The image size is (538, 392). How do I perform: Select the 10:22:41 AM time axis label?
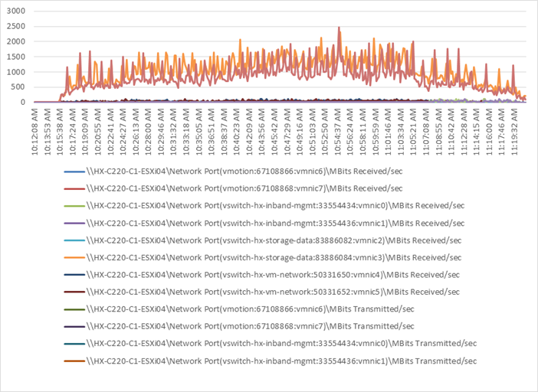(110, 132)
